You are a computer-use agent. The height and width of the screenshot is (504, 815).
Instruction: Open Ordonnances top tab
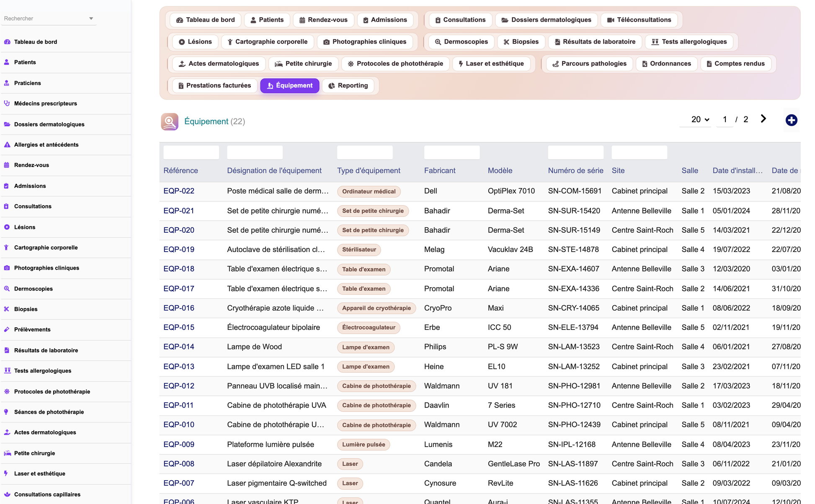pos(666,64)
